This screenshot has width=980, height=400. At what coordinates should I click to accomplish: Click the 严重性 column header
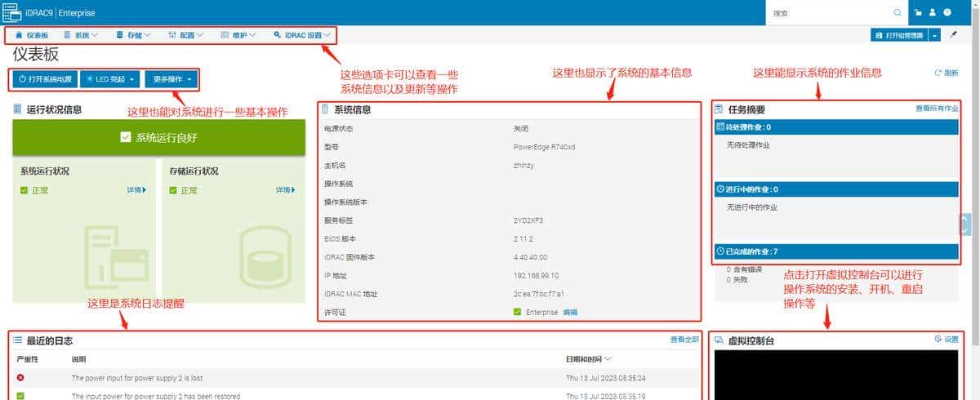[x=28, y=359]
